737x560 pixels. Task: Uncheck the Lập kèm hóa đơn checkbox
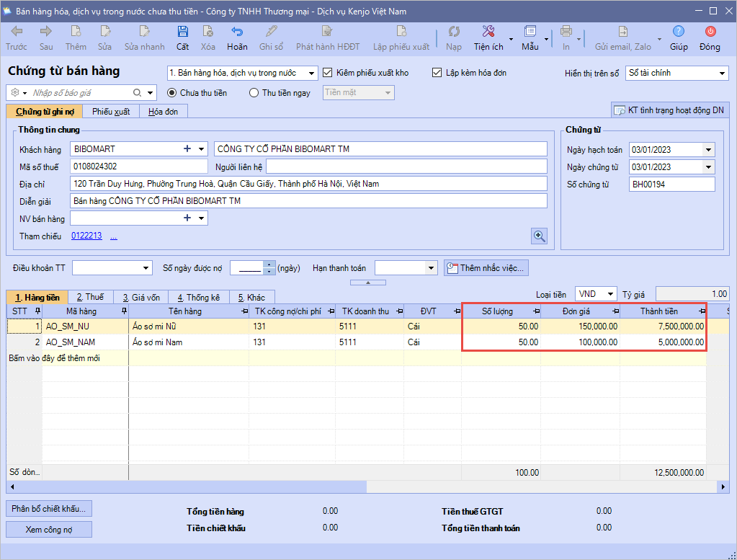coord(437,73)
